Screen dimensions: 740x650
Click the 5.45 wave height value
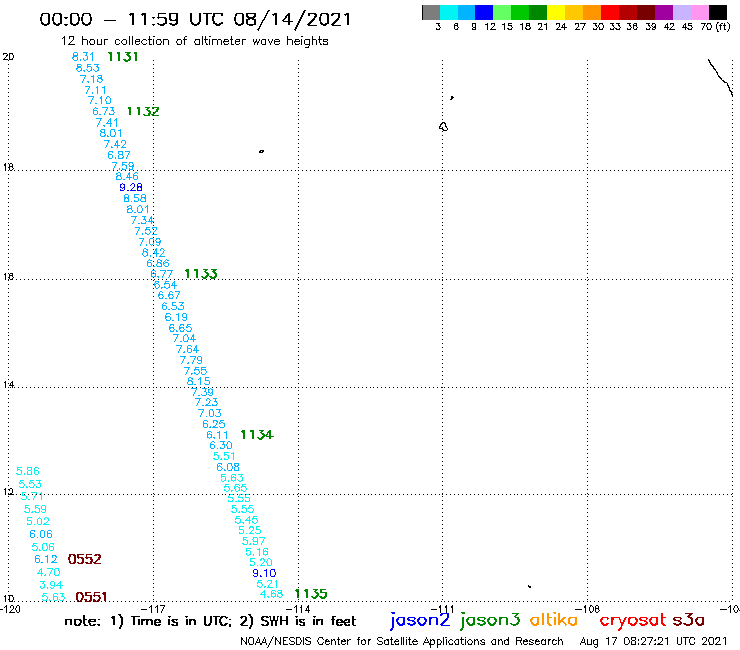[246, 520]
